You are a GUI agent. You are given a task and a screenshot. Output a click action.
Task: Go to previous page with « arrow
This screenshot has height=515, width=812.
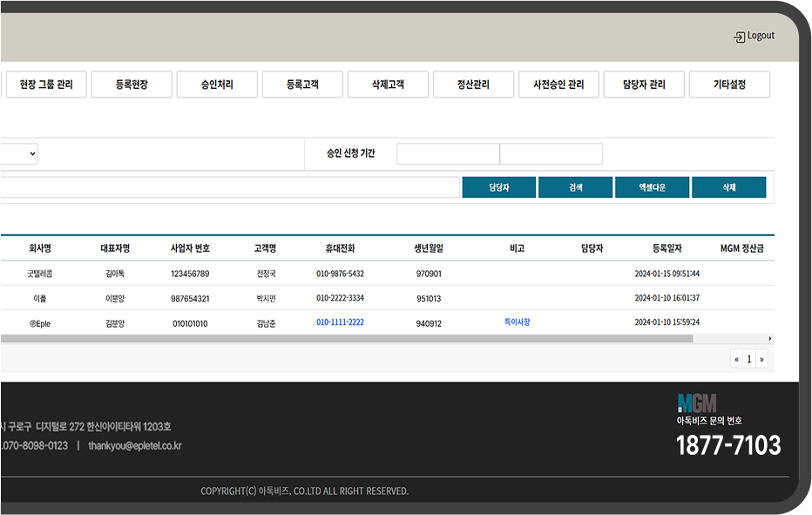point(736,359)
